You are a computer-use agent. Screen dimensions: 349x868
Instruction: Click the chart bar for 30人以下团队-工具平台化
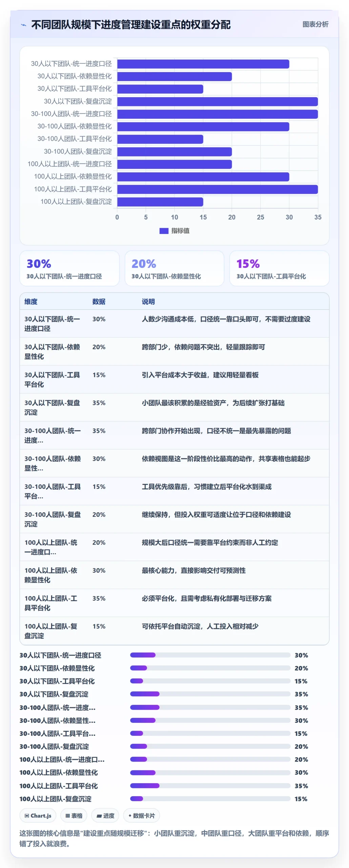pos(160,89)
